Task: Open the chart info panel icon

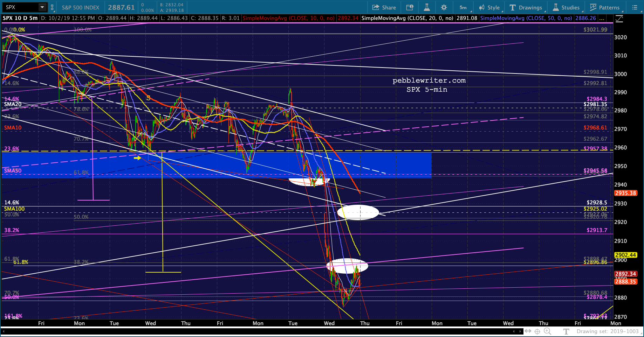Action: pos(409,7)
